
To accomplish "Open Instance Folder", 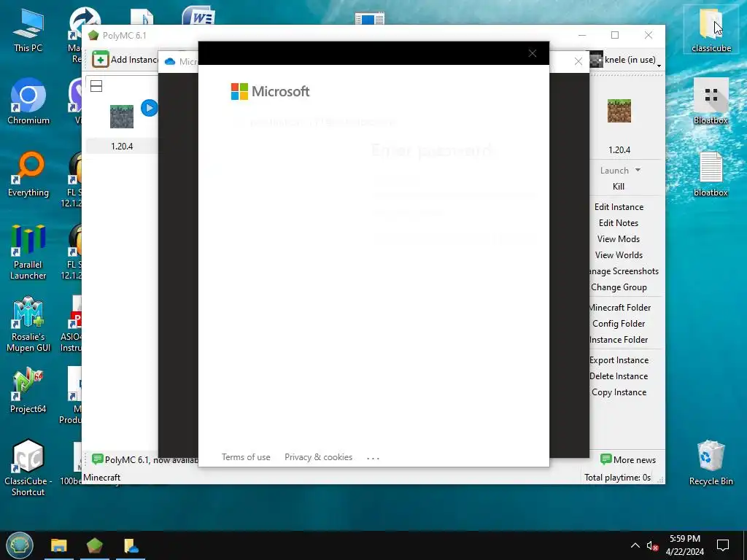I will pyautogui.click(x=619, y=340).
